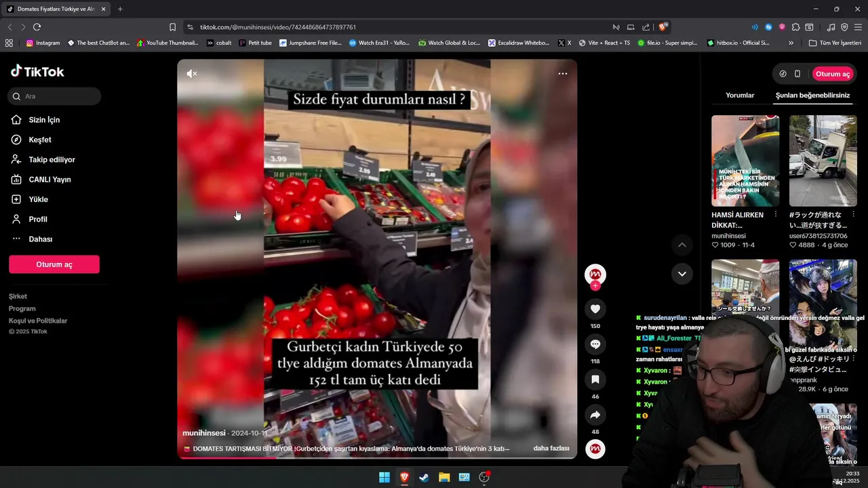Switch to Şunları beğenebilirsiniz tab
The width and height of the screenshot is (868, 488).
[812, 96]
